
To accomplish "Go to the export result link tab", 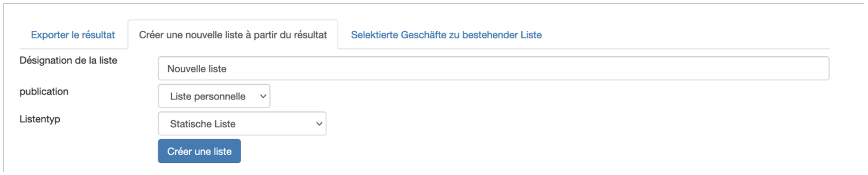I will [x=73, y=35].
